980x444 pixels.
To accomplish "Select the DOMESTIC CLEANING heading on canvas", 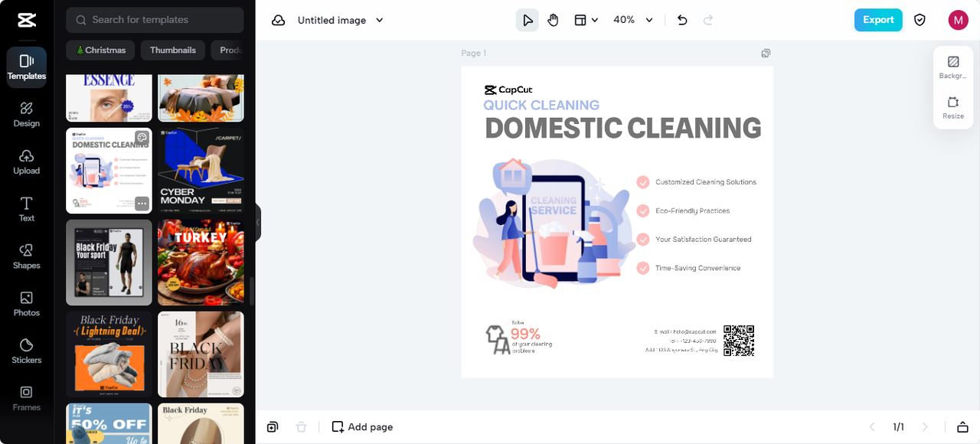I will pyautogui.click(x=623, y=128).
